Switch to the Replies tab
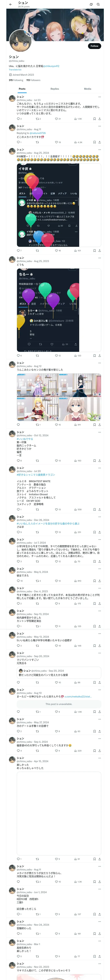This screenshot has width=110, height=980. [x=55, y=89]
